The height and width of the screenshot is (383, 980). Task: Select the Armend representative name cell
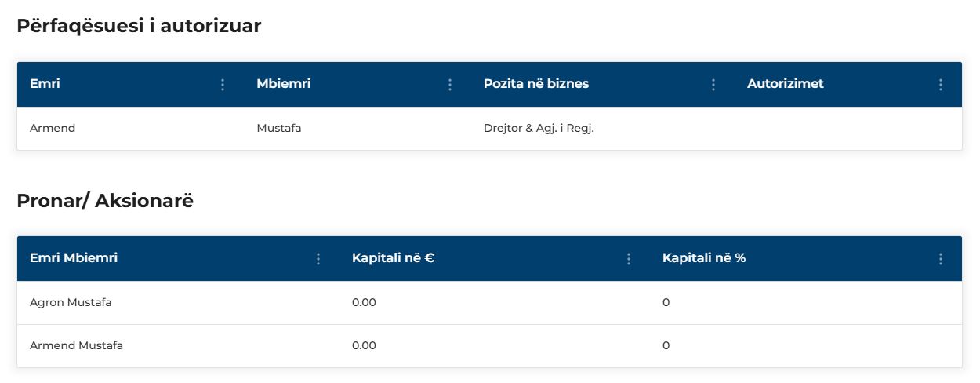[53, 129]
